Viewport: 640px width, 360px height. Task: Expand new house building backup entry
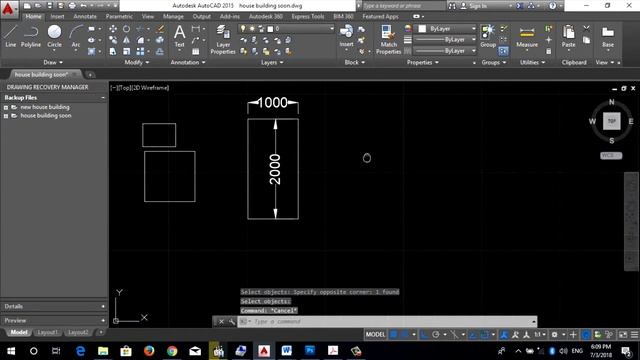pos(6,107)
